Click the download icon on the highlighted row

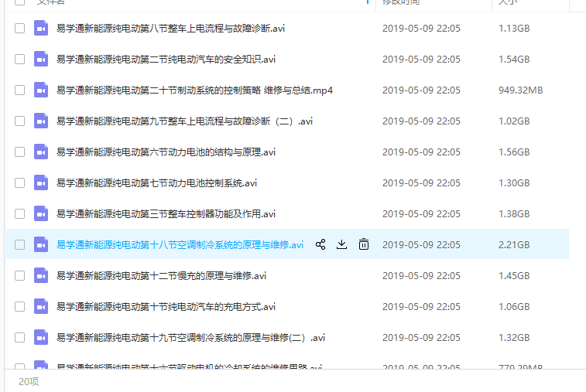[x=341, y=244]
